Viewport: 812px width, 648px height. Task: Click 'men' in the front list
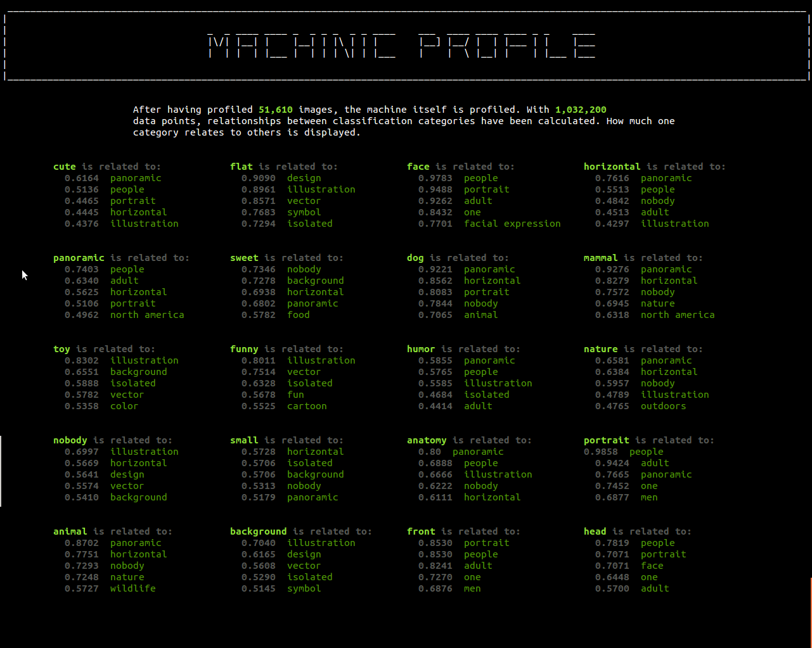[x=472, y=588]
